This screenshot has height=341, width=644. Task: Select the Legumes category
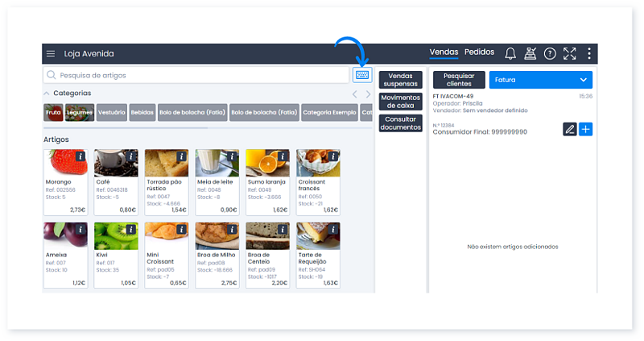[x=80, y=112]
